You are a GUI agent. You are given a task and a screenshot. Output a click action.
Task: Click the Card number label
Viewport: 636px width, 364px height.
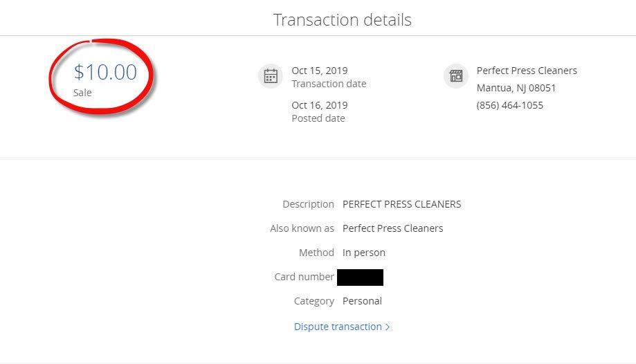304,277
